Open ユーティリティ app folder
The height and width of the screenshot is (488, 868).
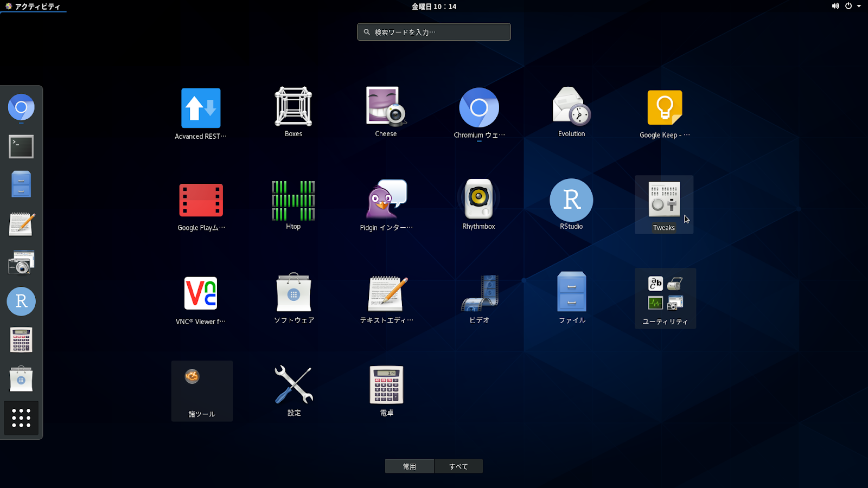click(x=665, y=298)
